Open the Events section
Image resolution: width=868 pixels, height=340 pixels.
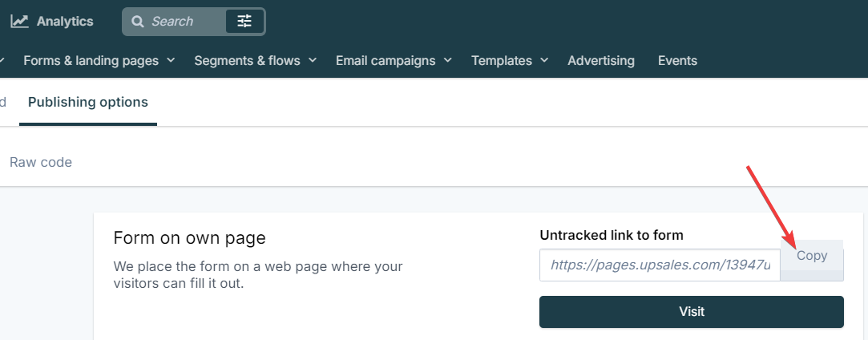(x=677, y=60)
